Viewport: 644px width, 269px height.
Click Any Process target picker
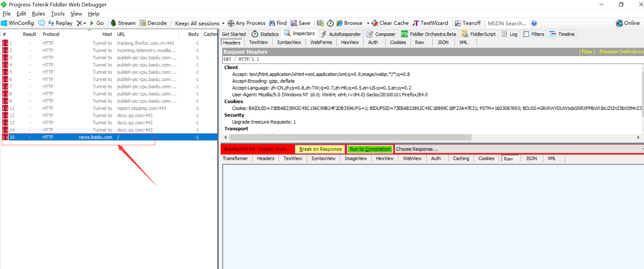[x=246, y=23]
